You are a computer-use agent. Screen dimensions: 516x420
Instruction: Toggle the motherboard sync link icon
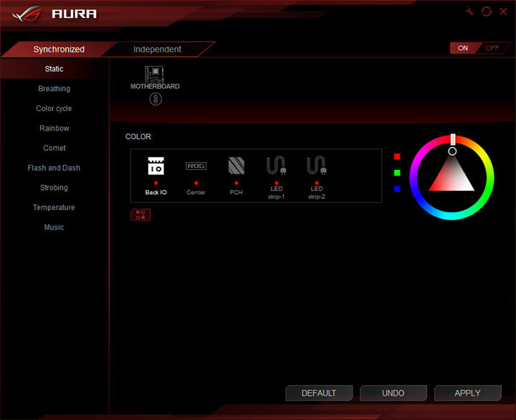coord(156,99)
